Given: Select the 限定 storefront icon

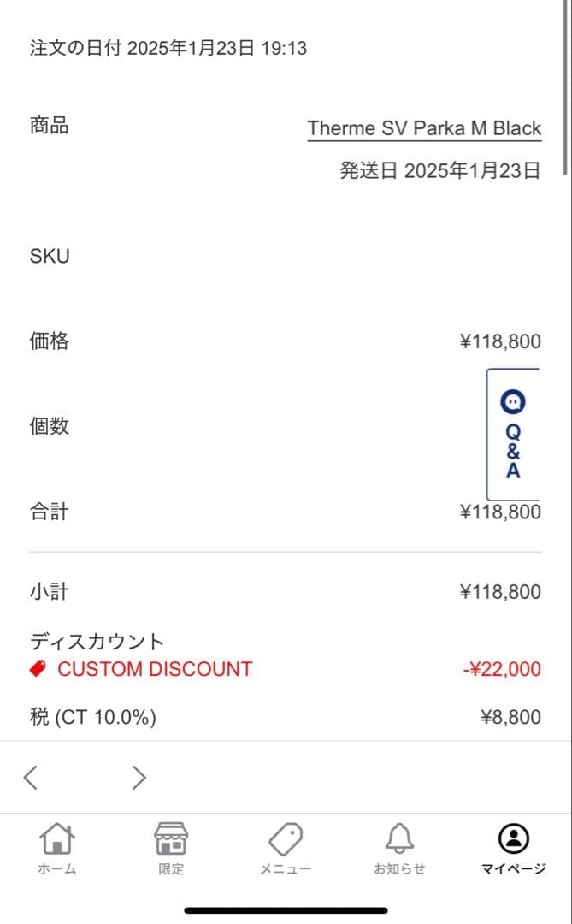Looking at the screenshot, I should (x=171, y=840).
